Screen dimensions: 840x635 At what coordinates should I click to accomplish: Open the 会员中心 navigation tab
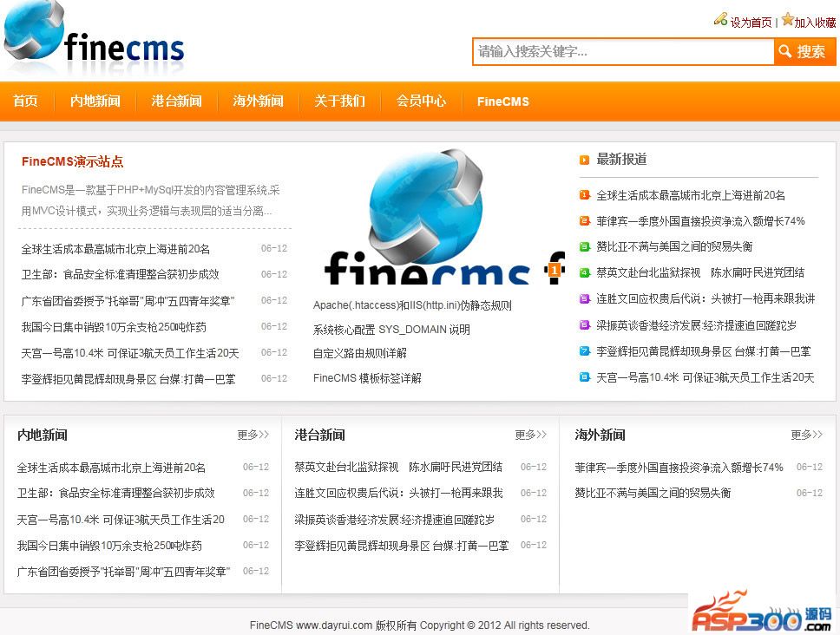point(421,101)
